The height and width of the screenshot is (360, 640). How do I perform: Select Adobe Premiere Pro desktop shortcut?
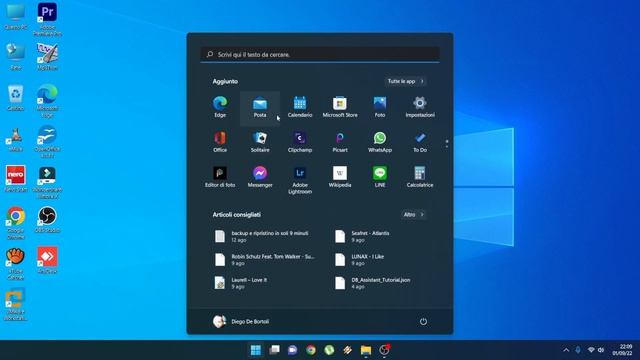[47, 20]
